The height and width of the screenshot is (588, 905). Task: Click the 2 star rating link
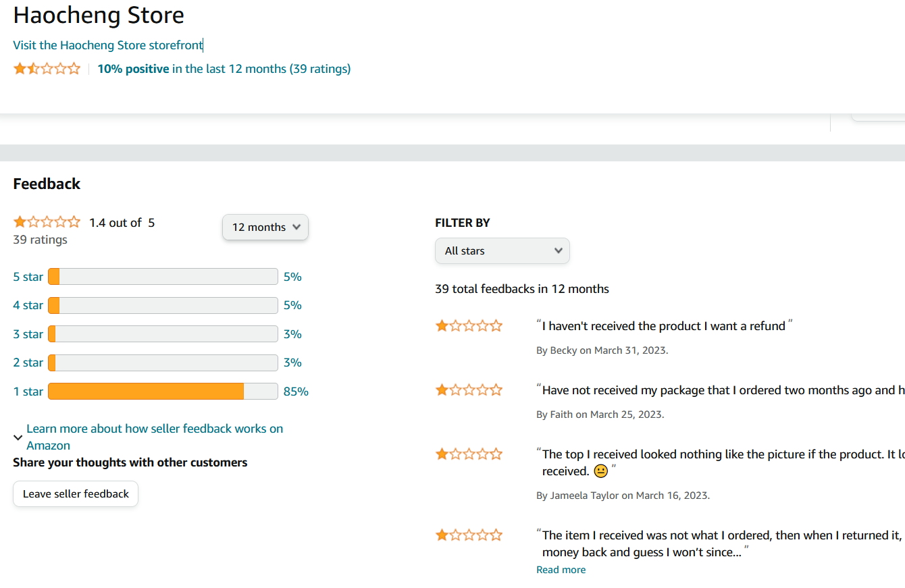28,363
